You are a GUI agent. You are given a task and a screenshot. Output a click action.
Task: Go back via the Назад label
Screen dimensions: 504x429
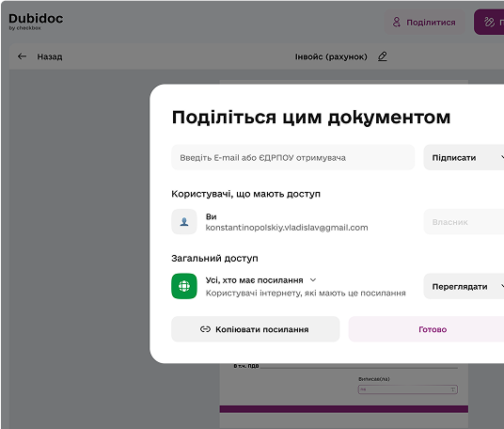coord(50,57)
